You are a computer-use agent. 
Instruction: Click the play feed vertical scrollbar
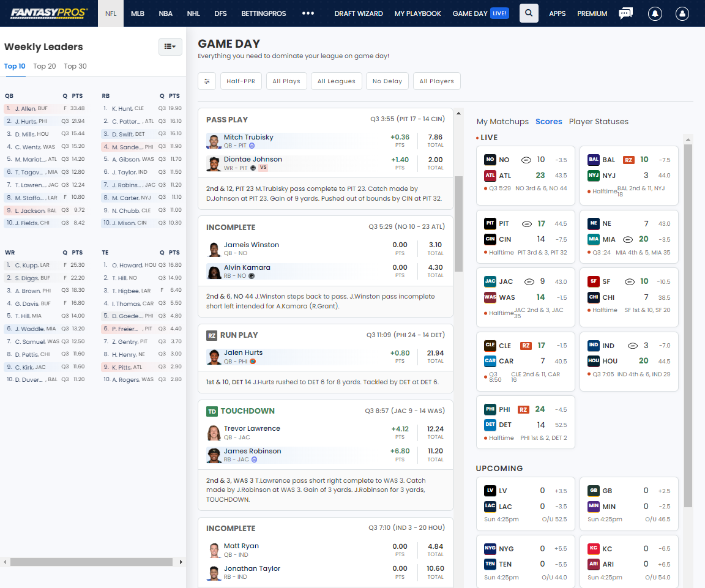coord(458,223)
